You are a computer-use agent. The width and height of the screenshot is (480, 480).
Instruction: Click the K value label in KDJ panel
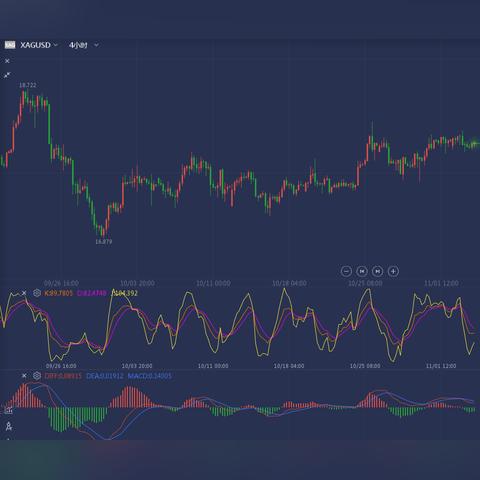58,293
